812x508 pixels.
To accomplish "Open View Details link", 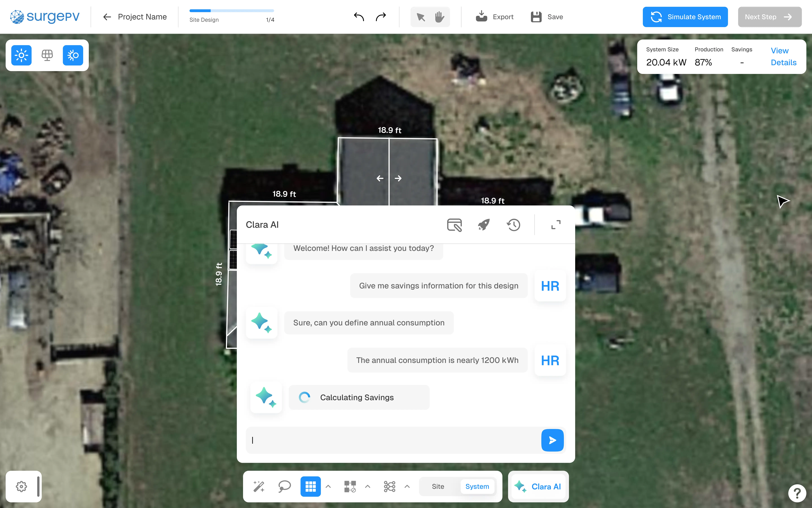I will 784,56.
